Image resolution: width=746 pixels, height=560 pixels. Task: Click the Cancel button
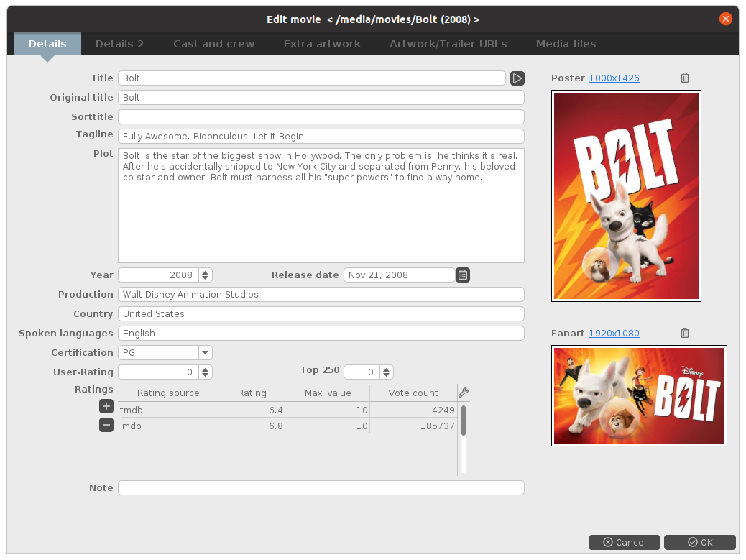click(625, 542)
